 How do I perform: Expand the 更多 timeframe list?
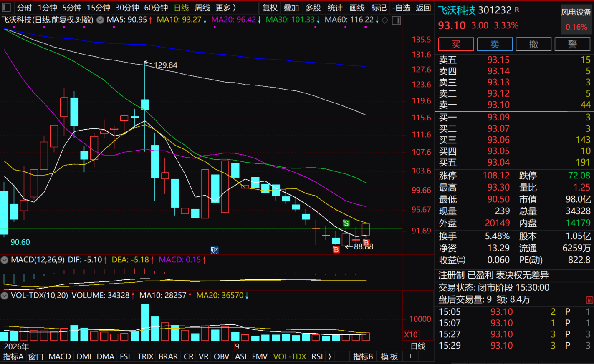tap(226, 8)
